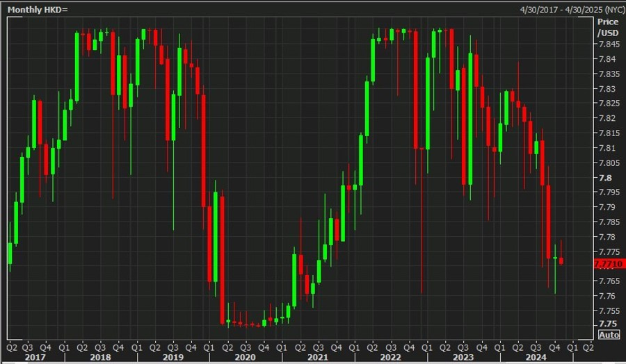The image size is (626, 364).
Task: Select the 7.805 price axis label
Action: coord(609,163)
